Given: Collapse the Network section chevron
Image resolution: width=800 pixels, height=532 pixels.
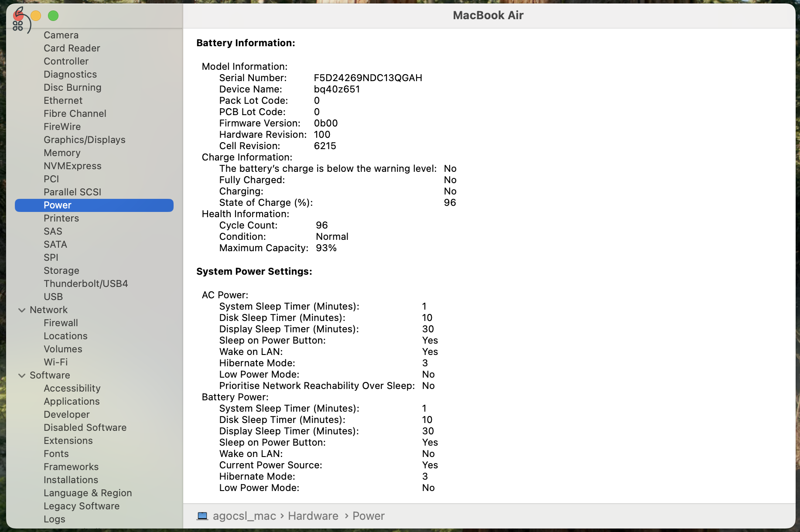Looking at the screenshot, I should pyautogui.click(x=22, y=310).
